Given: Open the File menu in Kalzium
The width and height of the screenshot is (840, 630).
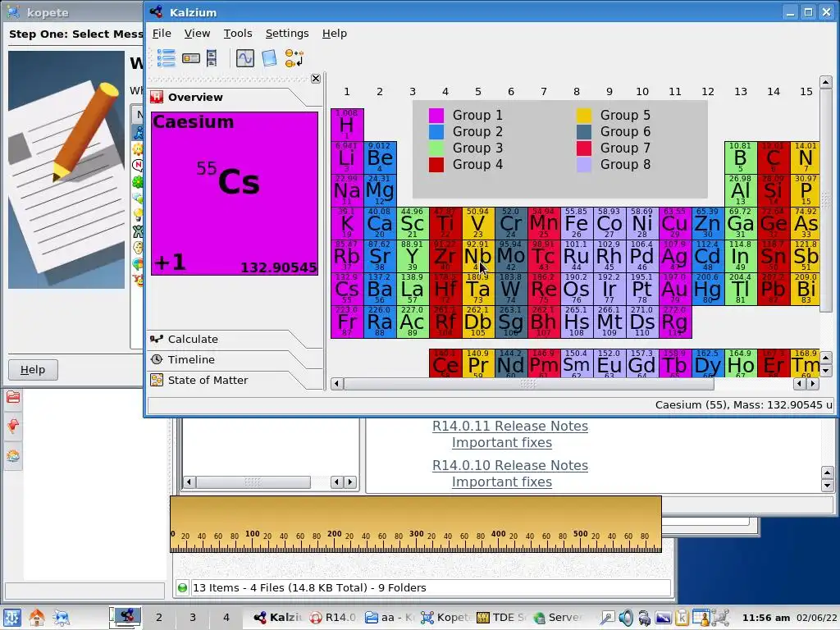Looking at the screenshot, I should click(162, 33).
